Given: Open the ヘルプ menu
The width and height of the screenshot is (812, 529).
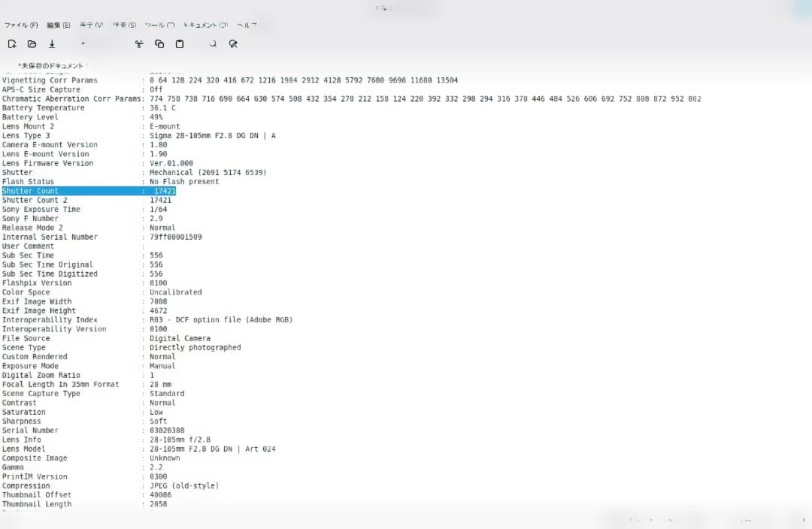Looking at the screenshot, I should pos(247,25).
